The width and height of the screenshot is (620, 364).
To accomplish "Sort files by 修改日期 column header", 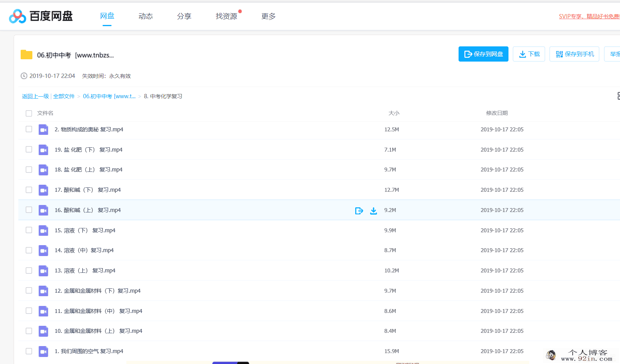I will (x=497, y=113).
